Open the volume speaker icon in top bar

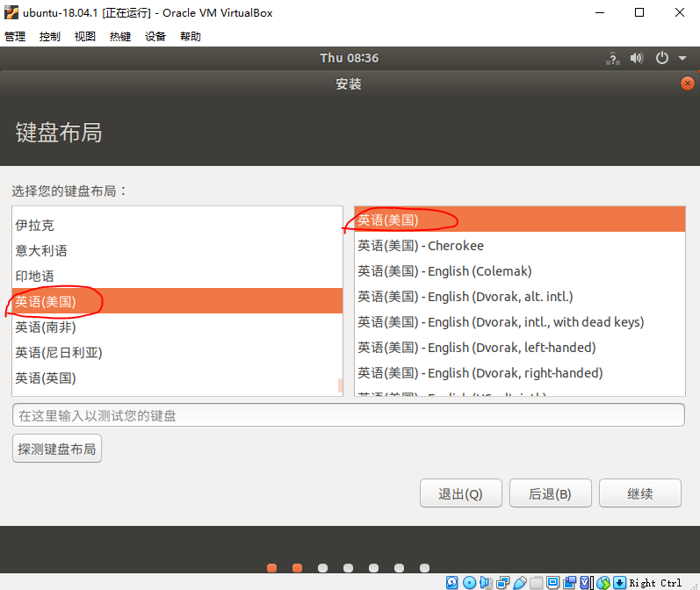(x=637, y=58)
